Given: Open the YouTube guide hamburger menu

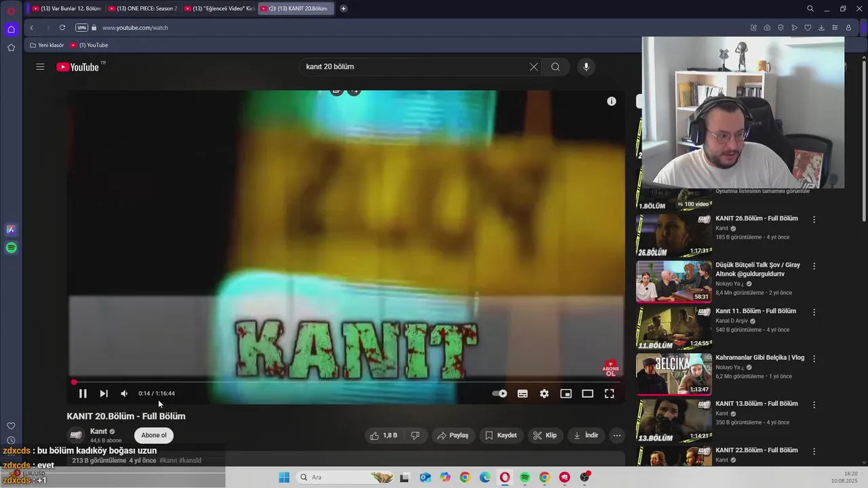Looking at the screenshot, I should tap(40, 66).
